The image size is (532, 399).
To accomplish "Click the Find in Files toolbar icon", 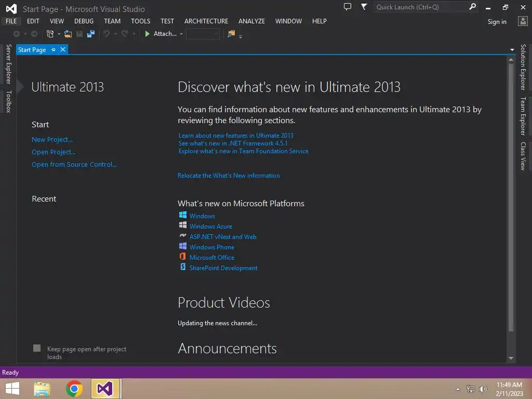I will click(x=231, y=34).
